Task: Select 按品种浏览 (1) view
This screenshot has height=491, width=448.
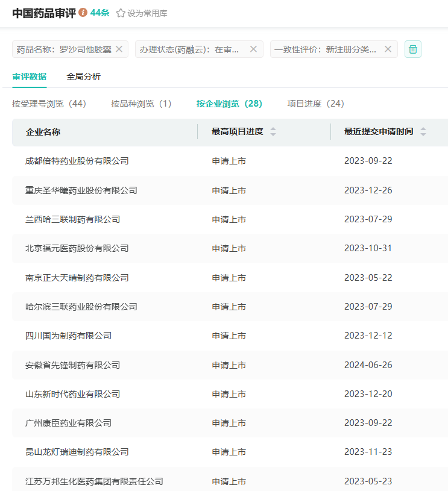Action: click(141, 104)
